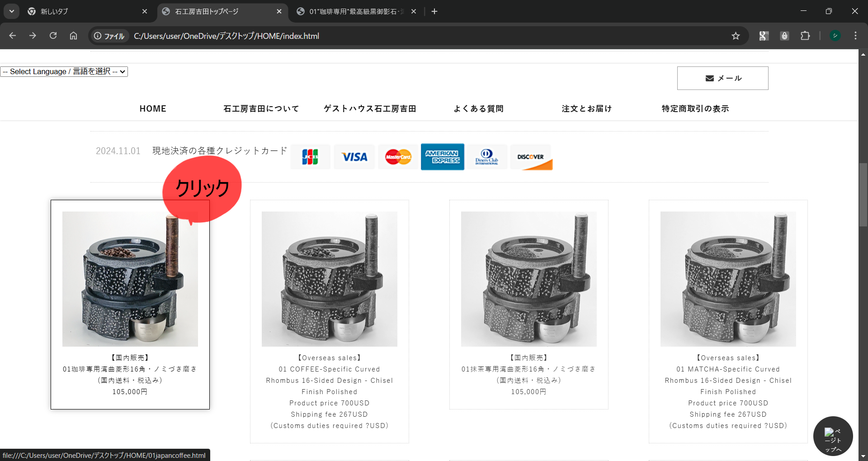Click the VISA card logo
868x461 pixels.
[354, 157]
